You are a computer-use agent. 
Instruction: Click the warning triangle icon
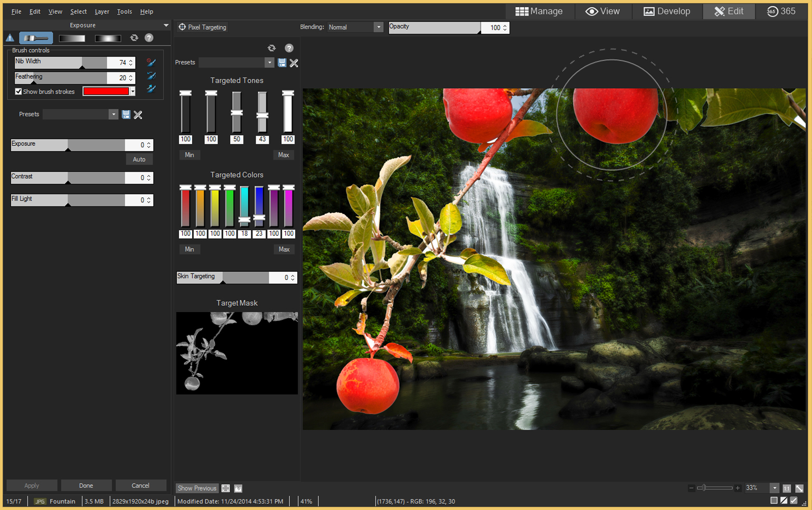click(x=10, y=38)
